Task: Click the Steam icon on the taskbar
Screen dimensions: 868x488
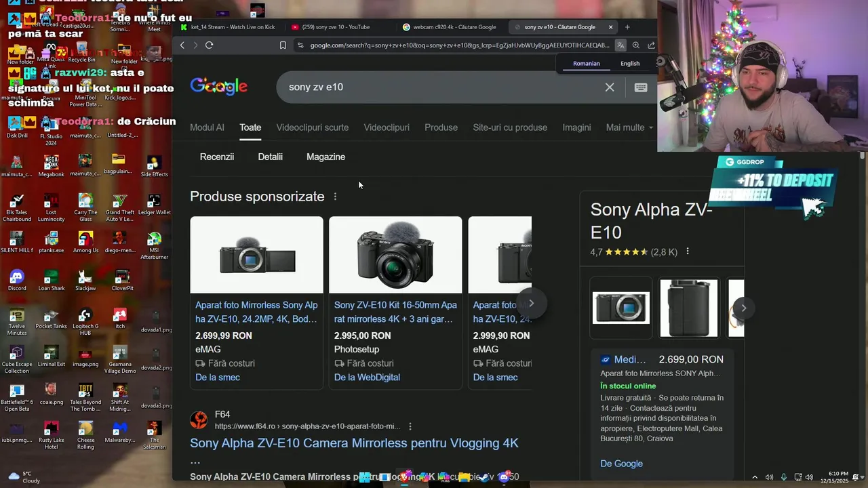Action: coord(483,477)
